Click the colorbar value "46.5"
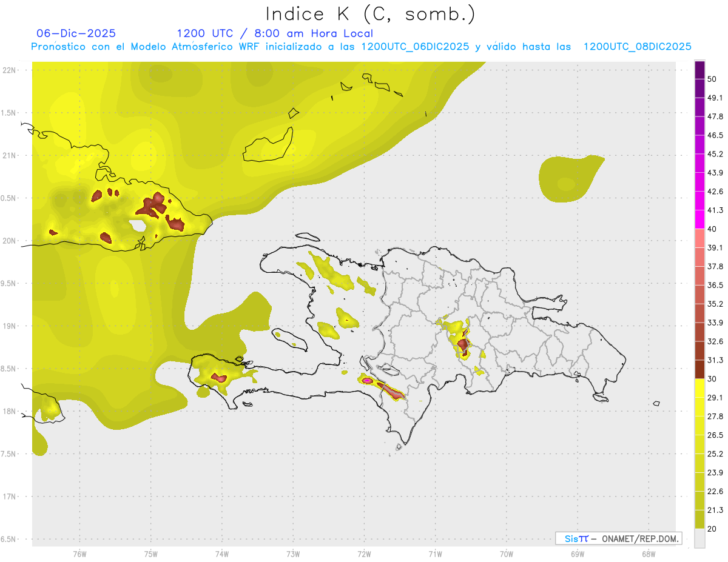The image size is (728, 562). click(715, 135)
